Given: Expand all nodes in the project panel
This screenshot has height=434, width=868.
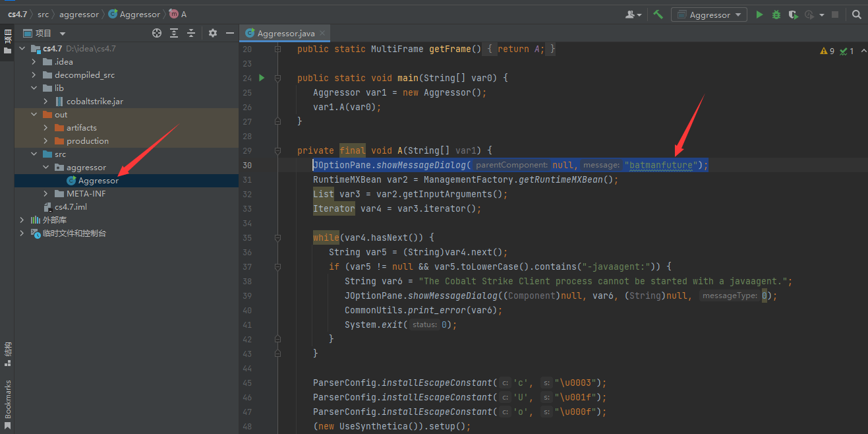Looking at the screenshot, I should click(174, 33).
